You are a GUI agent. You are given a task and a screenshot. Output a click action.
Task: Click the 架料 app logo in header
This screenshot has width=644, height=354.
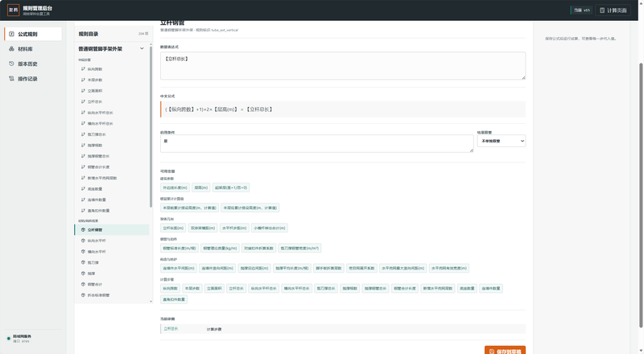(x=13, y=10)
